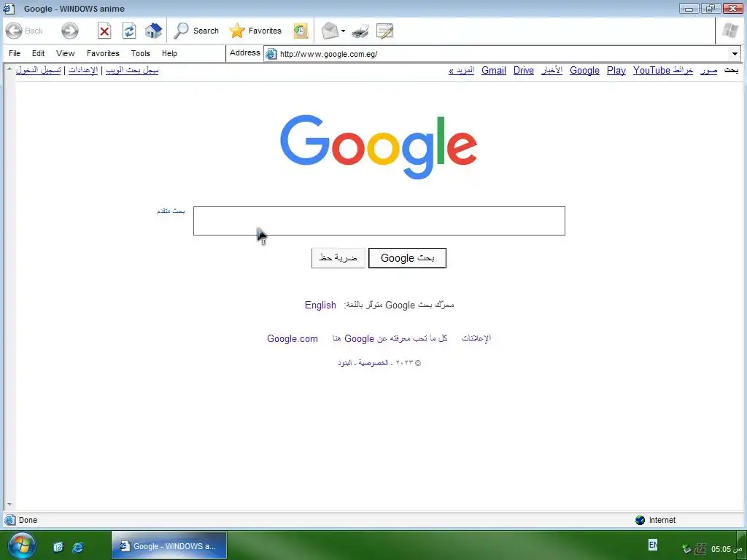Viewport: 747px width, 560px height.
Task: Click the EN language indicator
Action: click(x=653, y=545)
